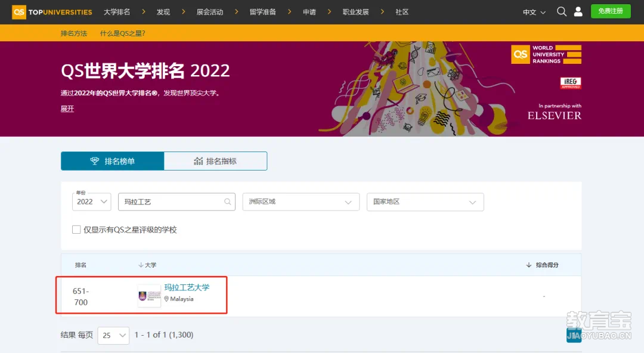The image size is (644, 353).
Task: Open the 什么是QS之星? link
Action: [x=122, y=33]
